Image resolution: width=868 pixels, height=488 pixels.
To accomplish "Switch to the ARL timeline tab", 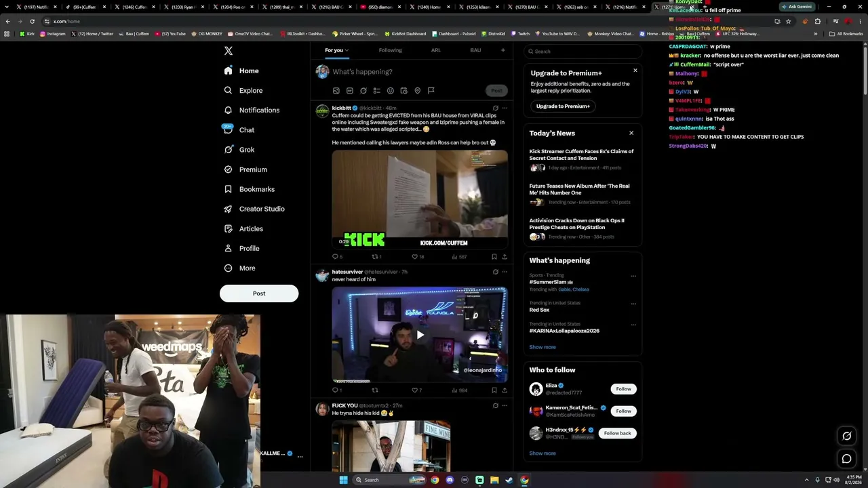I will point(436,50).
